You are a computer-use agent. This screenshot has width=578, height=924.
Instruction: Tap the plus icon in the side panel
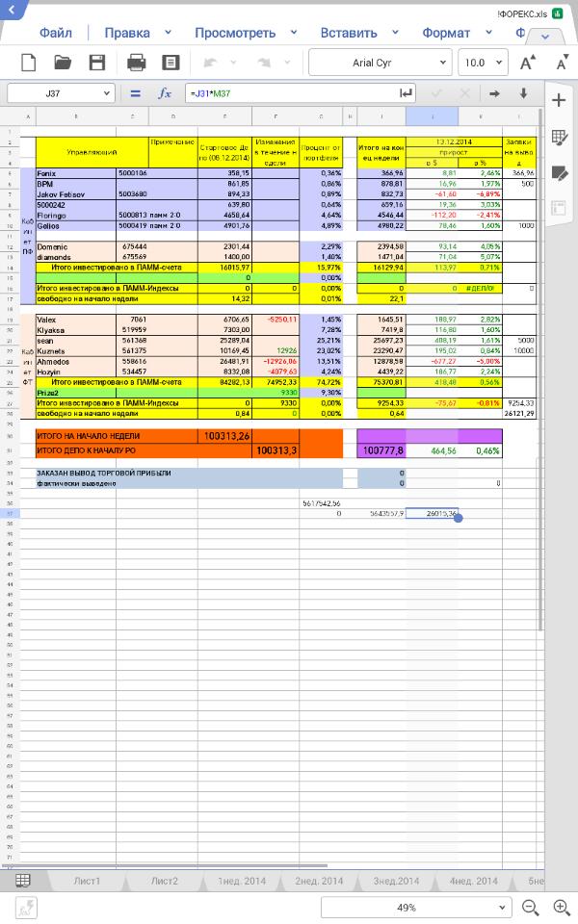click(x=559, y=101)
